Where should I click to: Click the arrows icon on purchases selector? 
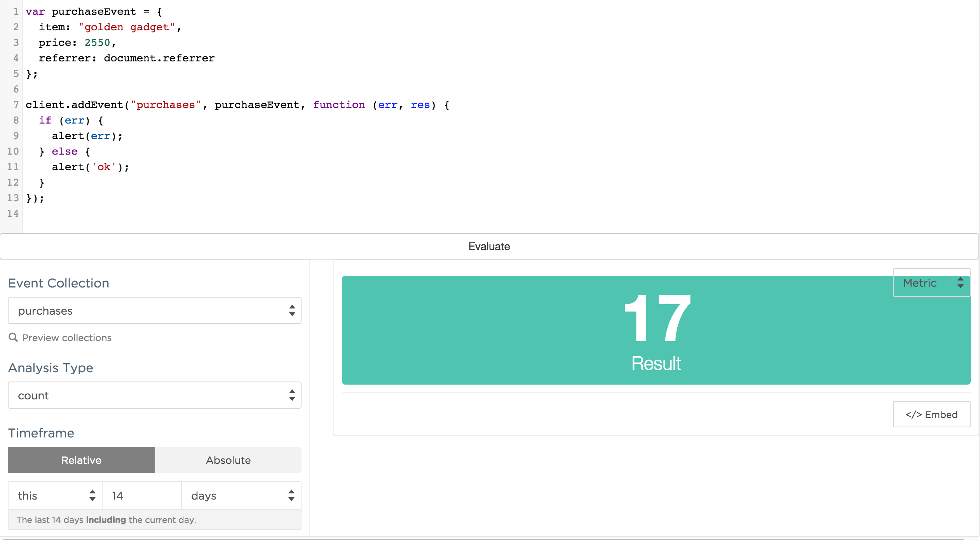[292, 310]
